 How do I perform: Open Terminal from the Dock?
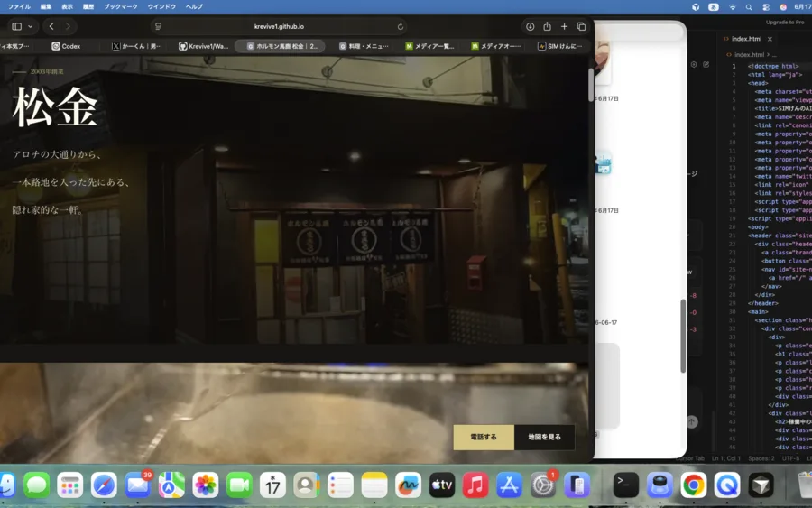click(625, 485)
